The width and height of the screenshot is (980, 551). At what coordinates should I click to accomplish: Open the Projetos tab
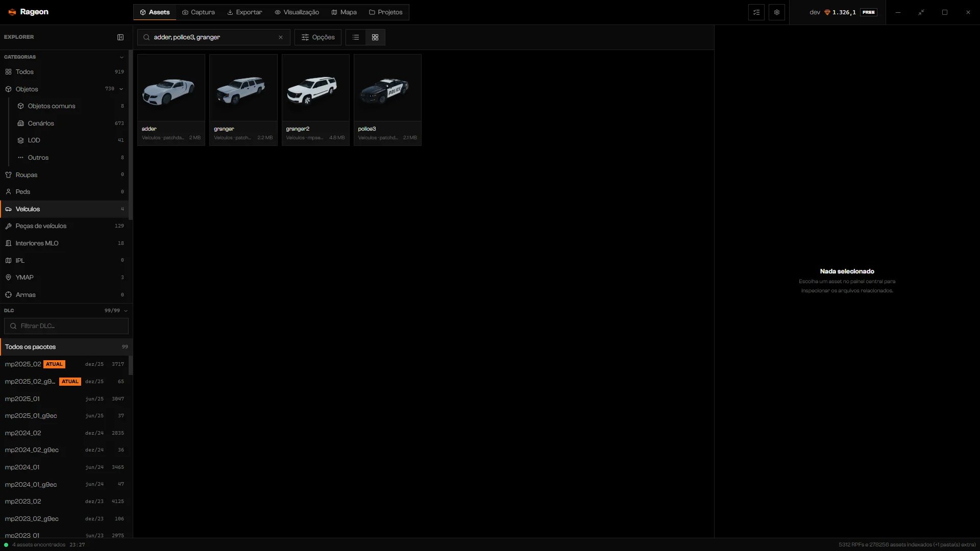[x=386, y=12]
